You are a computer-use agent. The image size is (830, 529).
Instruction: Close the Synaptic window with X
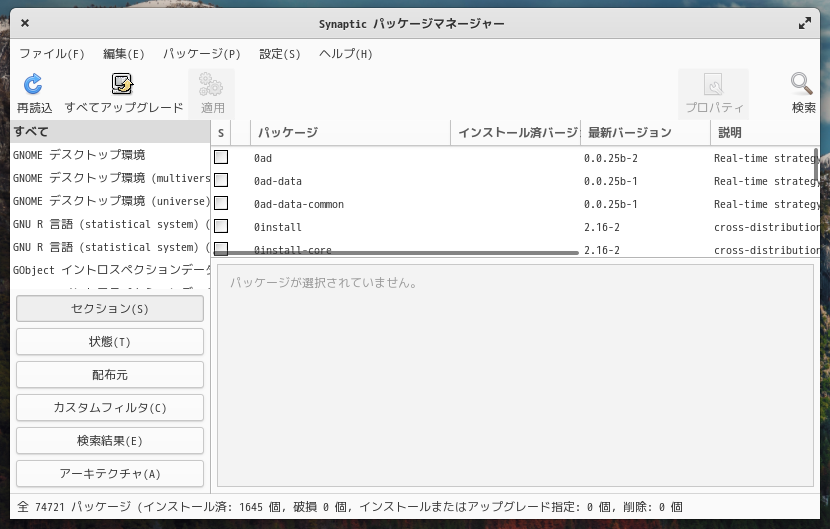coord(25,23)
